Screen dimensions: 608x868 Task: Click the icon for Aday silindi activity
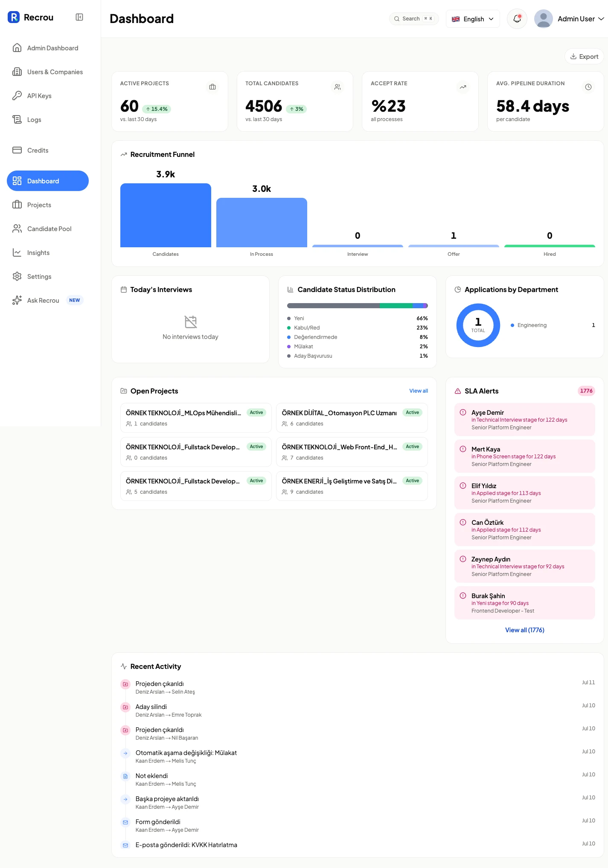pos(125,707)
